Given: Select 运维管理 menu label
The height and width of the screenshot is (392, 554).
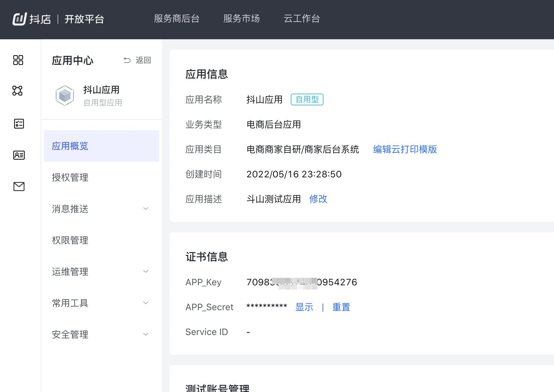Looking at the screenshot, I should pyautogui.click(x=70, y=272).
